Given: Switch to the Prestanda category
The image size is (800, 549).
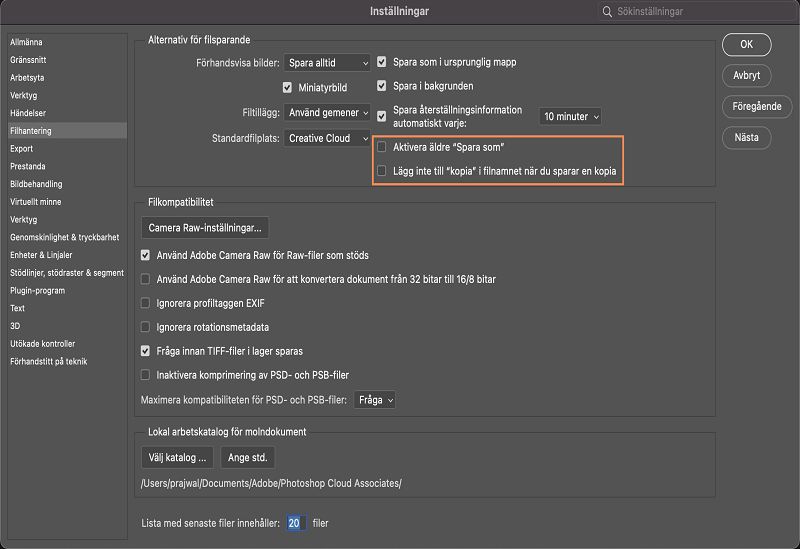Looking at the screenshot, I should pos(28,166).
